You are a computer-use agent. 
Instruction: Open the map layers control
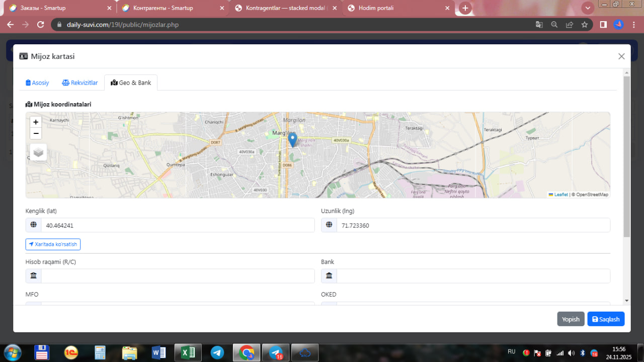[39, 152]
